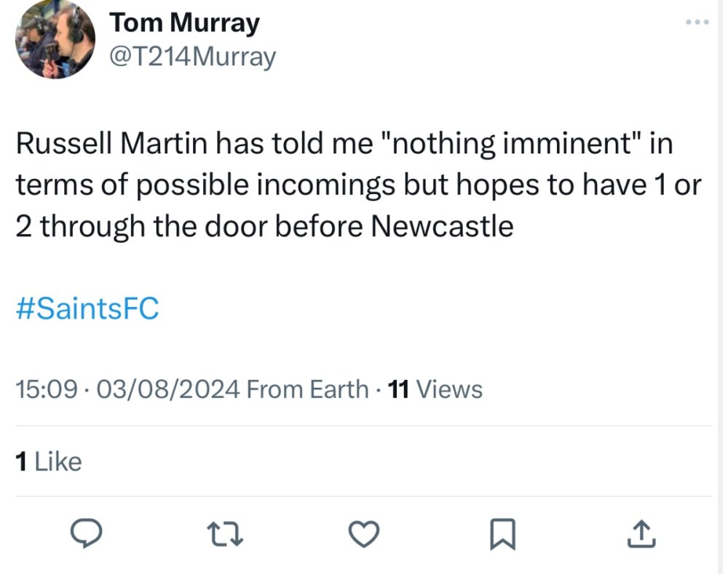Click the reply speech bubble icon
Screen dimensions: 728x574
point(87,535)
